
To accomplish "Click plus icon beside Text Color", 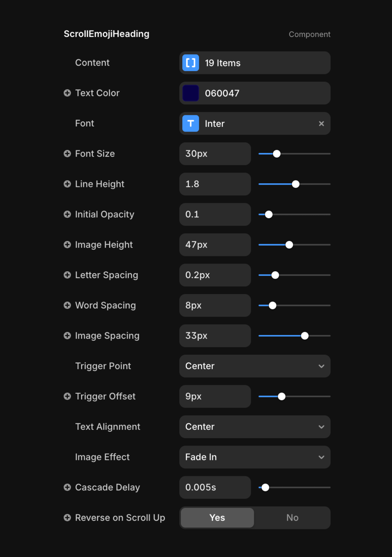I will click(x=67, y=93).
